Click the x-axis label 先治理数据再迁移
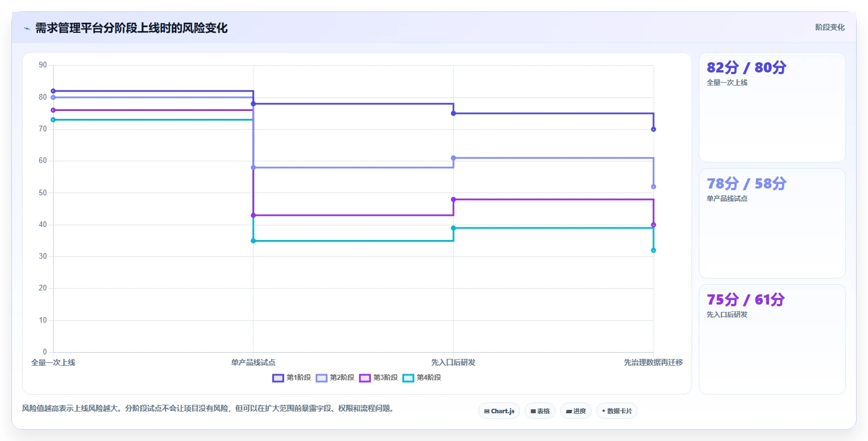 pos(654,362)
